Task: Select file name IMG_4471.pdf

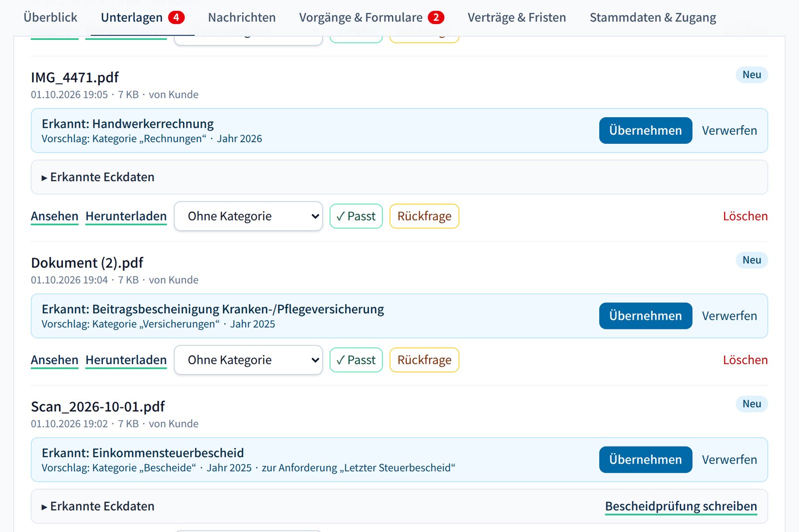Action: pos(75,77)
